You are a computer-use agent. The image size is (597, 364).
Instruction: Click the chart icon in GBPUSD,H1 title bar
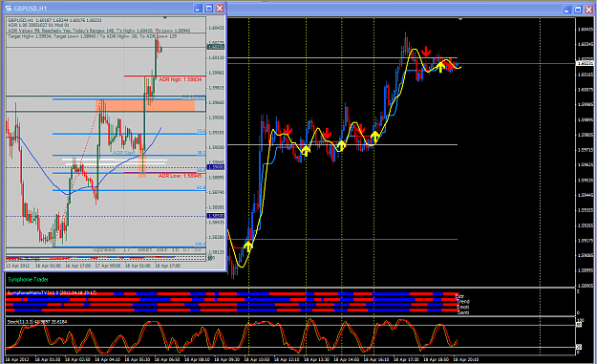pyautogui.click(x=9, y=9)
